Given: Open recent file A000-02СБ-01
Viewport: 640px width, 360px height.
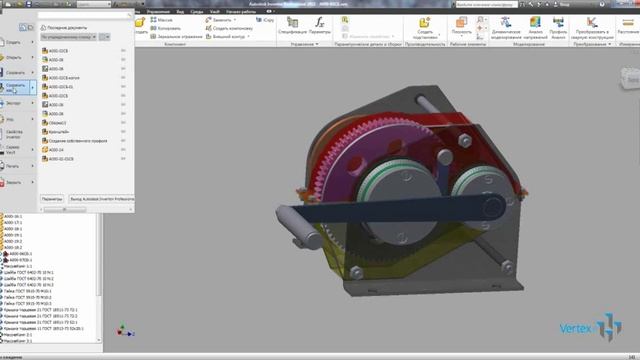Looking at the screenshot, I should click(61, 87).
